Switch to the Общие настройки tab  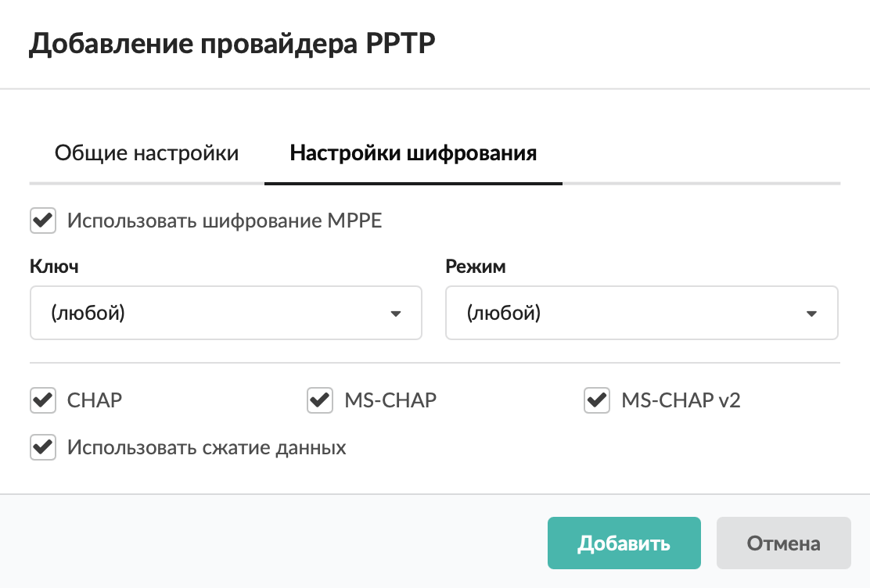click(x=146, y=153)
